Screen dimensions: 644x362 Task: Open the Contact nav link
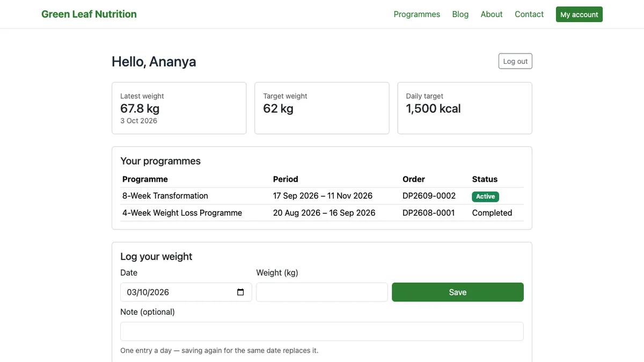529,14
